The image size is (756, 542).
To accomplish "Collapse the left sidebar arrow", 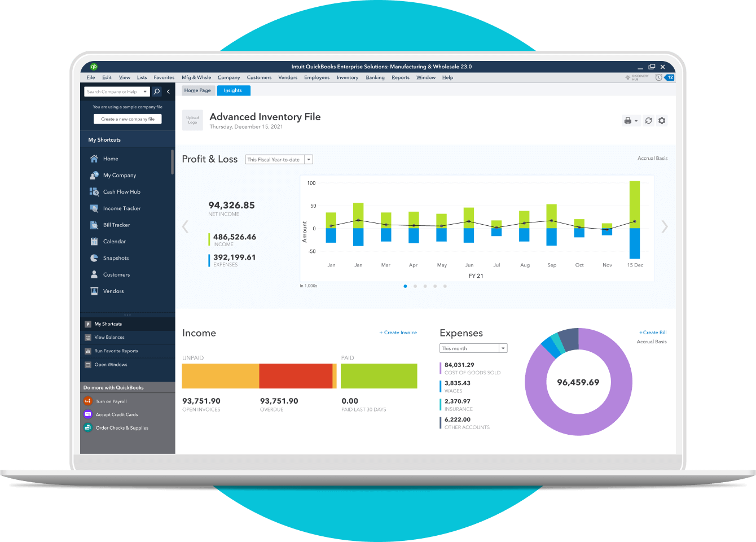I will coord(168,91).
